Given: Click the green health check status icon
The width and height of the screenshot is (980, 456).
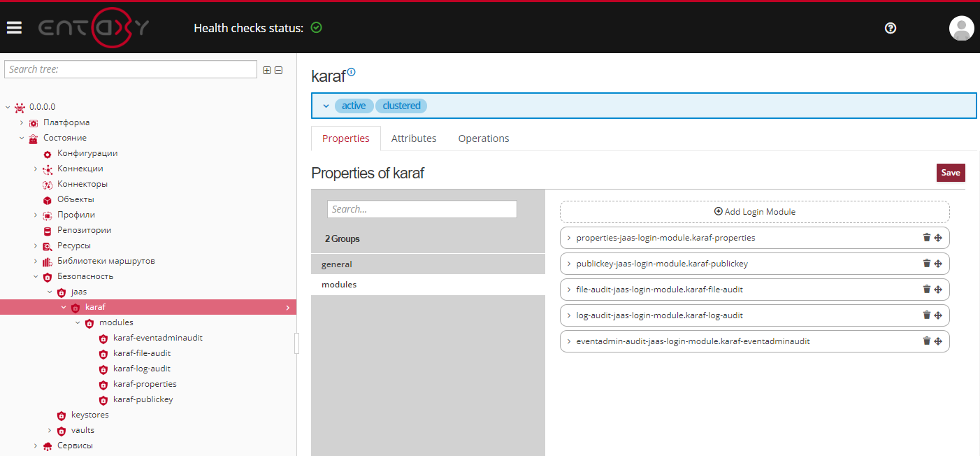Looking at the screenshot, I should (x=316, y=28).
